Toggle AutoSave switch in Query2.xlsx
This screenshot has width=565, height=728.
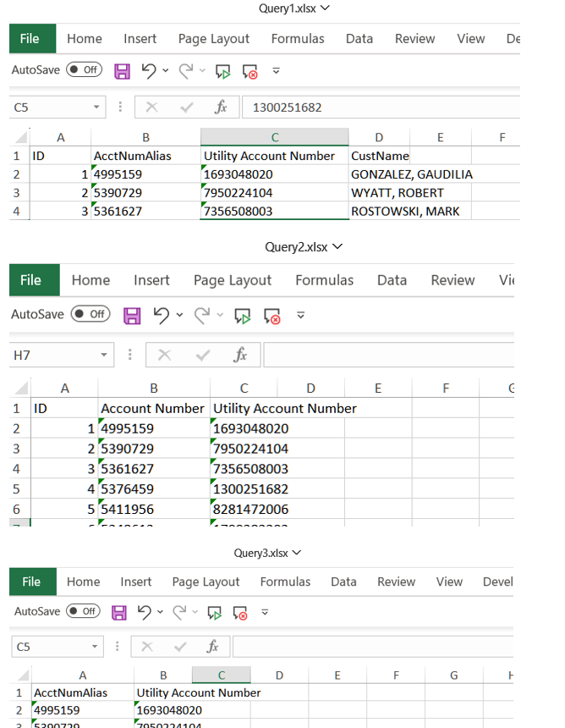91,314
